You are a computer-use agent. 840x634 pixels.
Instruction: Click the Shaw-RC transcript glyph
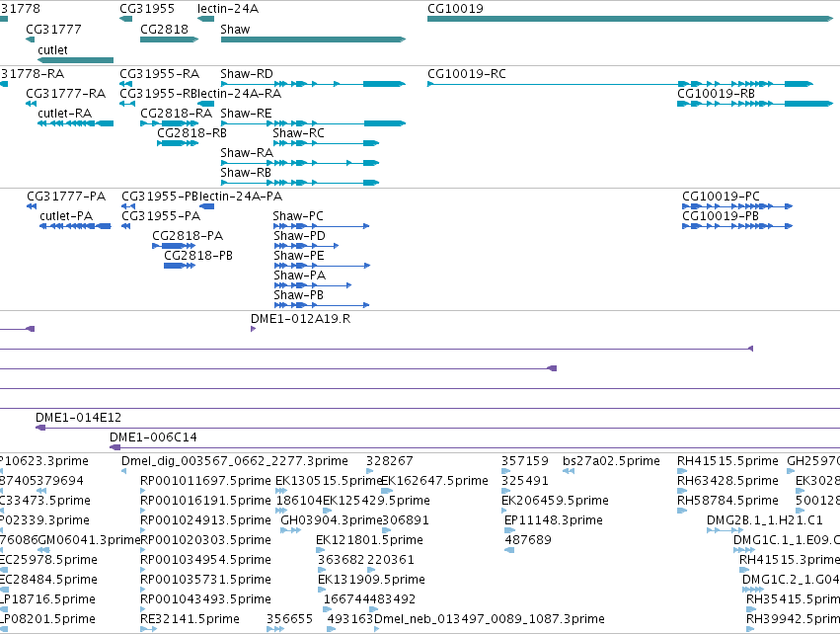(x=327, y=143)
